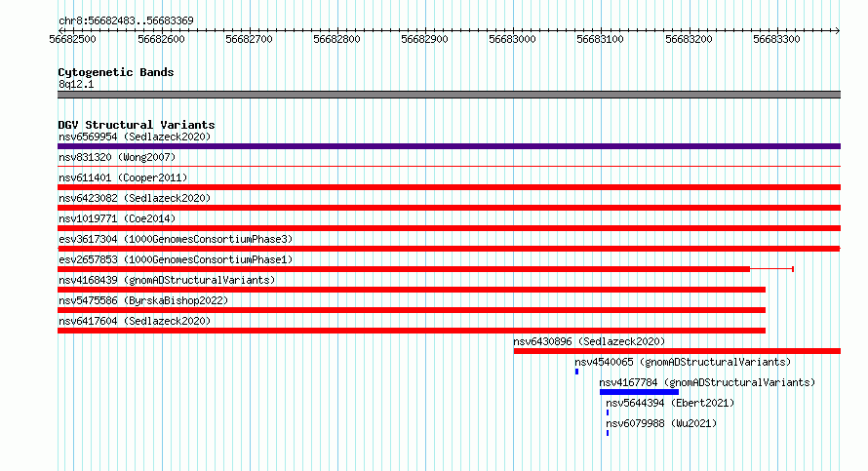Click ruler position 56682600

point(161,39)
